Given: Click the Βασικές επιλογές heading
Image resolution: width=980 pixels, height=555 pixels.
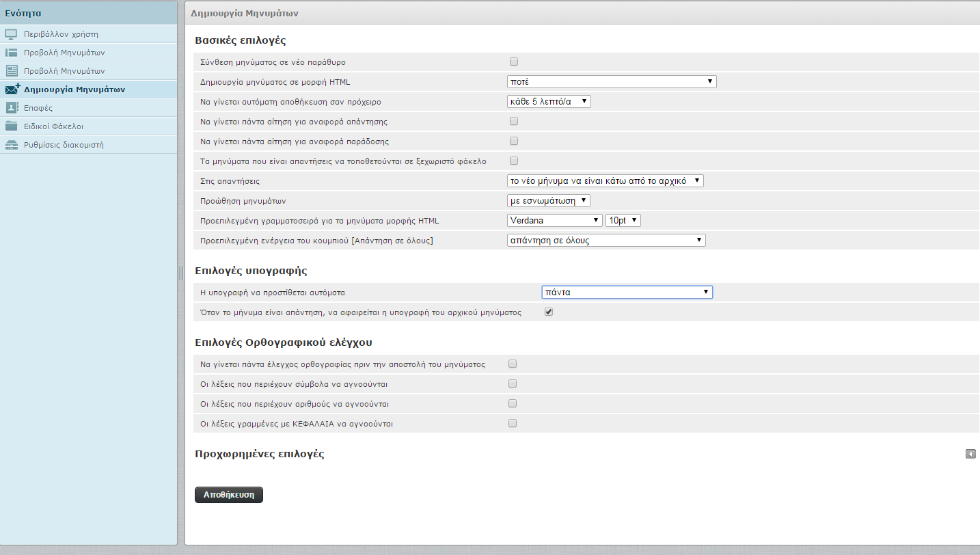Looking at the screenshot, I should pyautogui.click(x=240, y=40).
